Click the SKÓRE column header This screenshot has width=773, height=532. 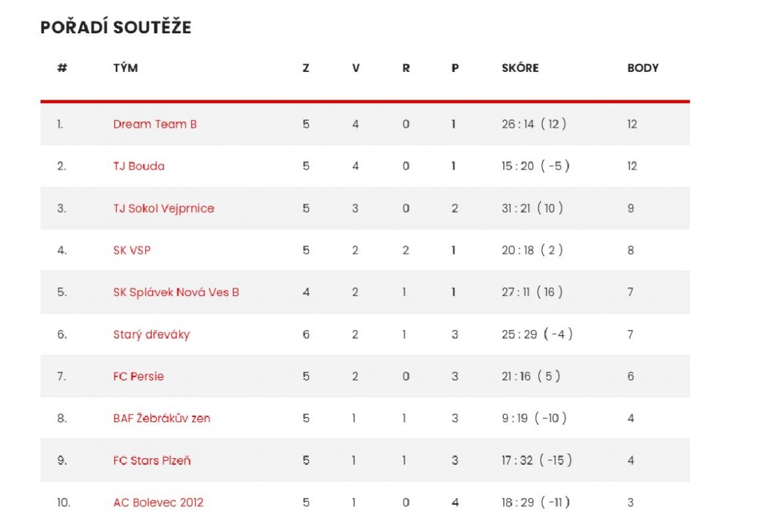(x=520, y=68)
